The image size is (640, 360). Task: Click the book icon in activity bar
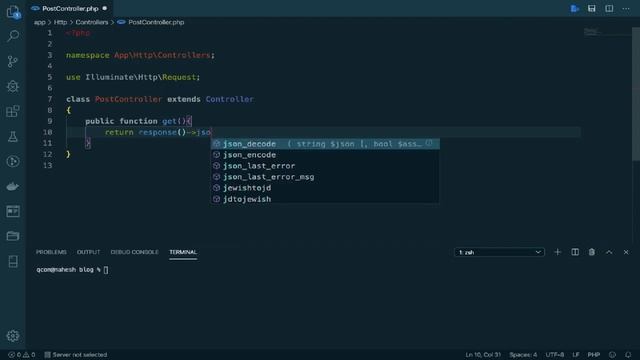(13, 261)
